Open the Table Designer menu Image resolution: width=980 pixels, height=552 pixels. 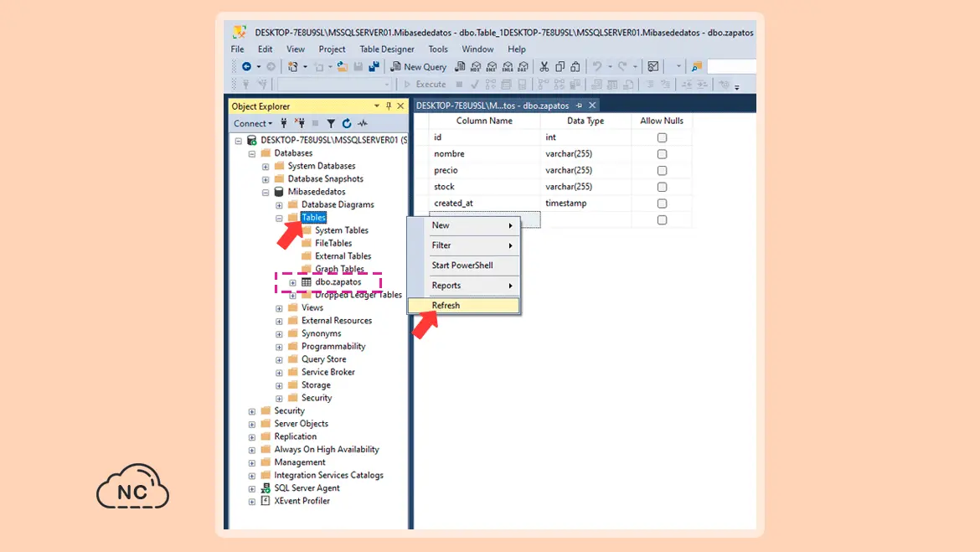[387, 49]
